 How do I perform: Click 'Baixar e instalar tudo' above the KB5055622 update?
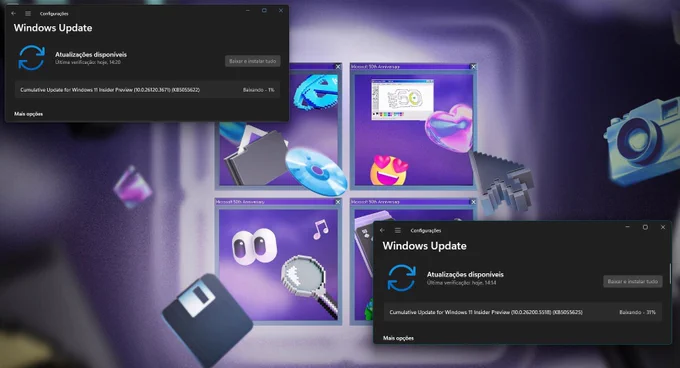point(252,61)
